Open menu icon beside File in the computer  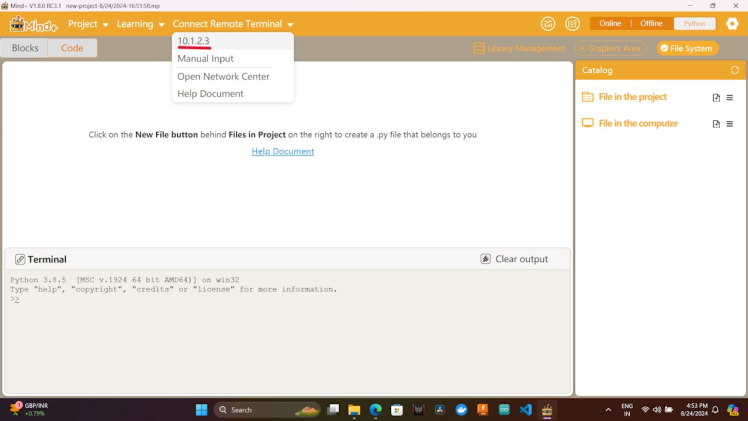coord(730,124)
